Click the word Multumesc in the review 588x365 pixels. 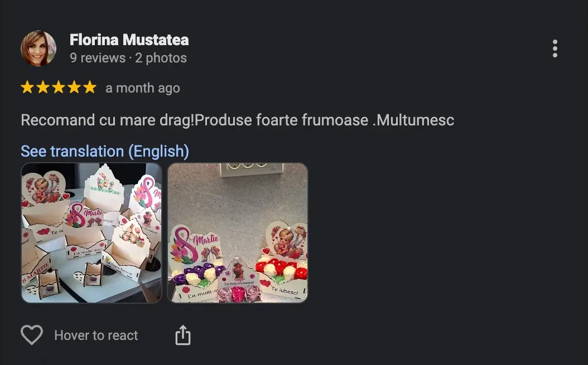click(415, 120)
